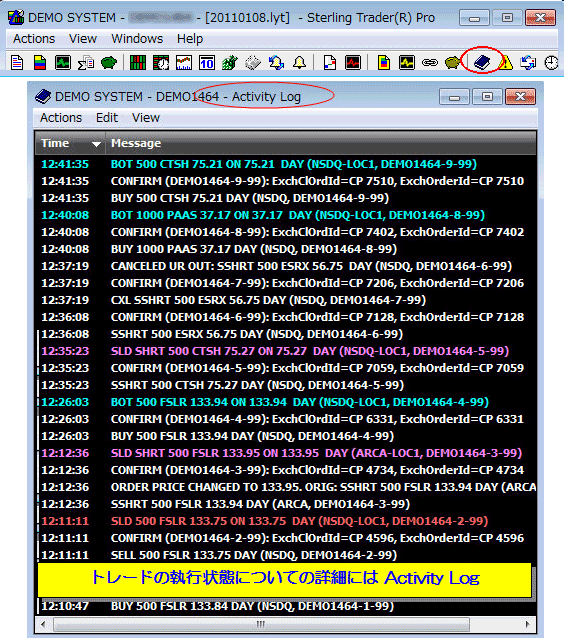The width and height of the screenshot is (564, 638).
Task: Select the CANCELED UR OUT SSHRT ESRX row
Action: 286,266
